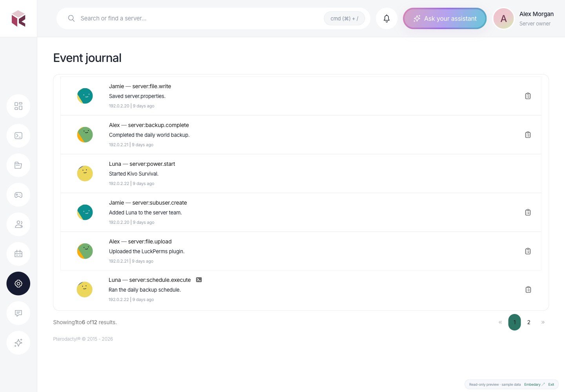Click the text "Added Luna to the server team."
The height and width of the screenshot is (392, 565).
(146, 212)
